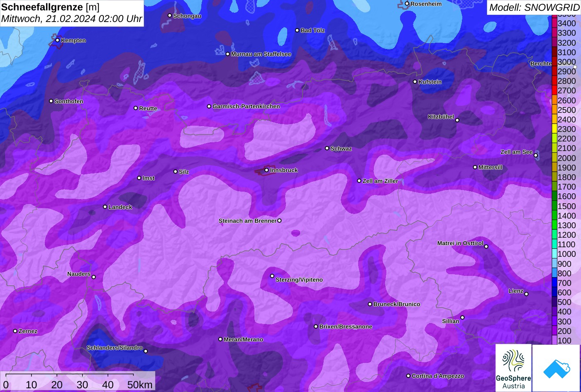
Task: Pick the legend color swatch for 3400
Action: (554, 22)
